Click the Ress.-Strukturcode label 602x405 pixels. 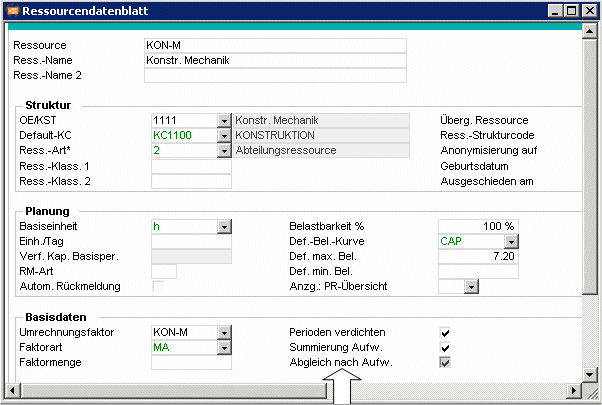point(487,136)
